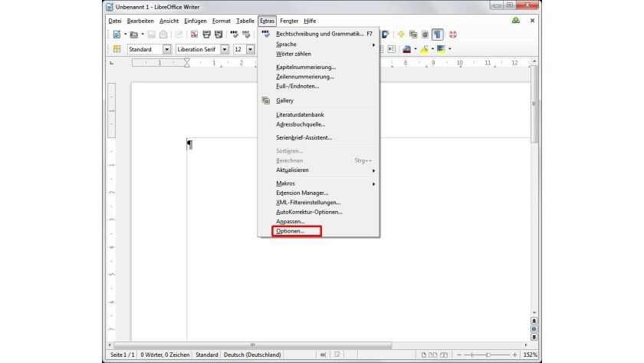The image size is (644, 363).
Task: Expand the Highlighting color dropdown arrow
Action: [x=432, y=49]
